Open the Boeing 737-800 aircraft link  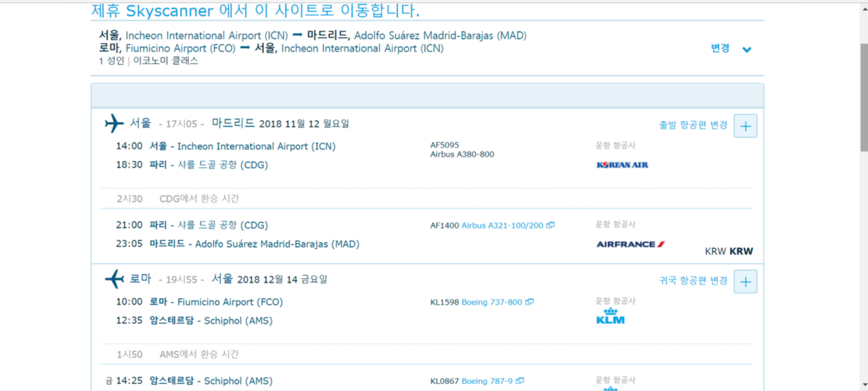[492, 302]
